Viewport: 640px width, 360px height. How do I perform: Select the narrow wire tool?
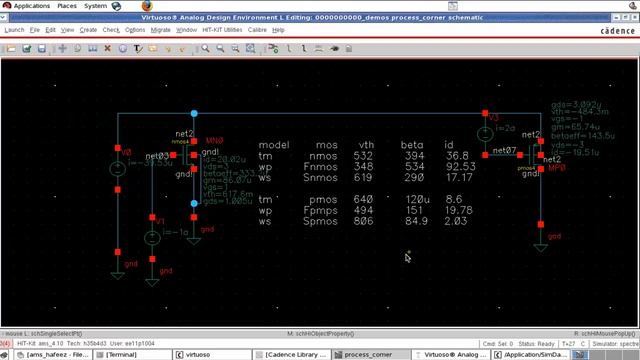point(289,49)
